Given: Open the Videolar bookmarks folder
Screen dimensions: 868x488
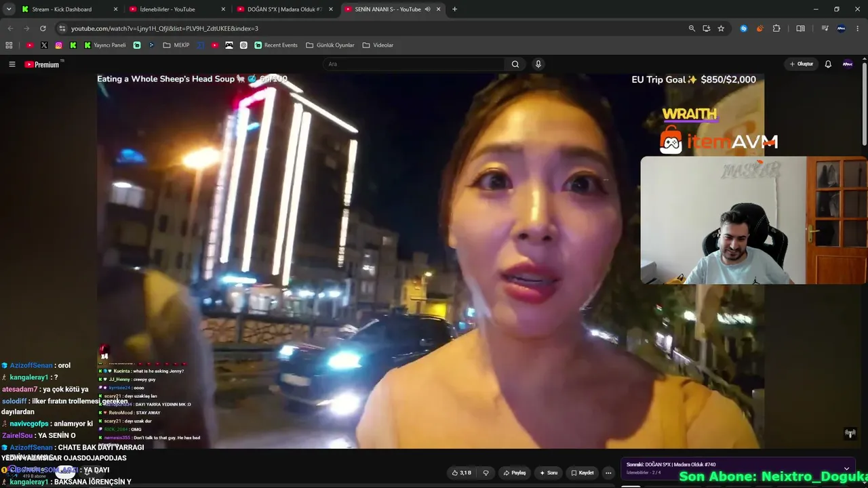Looking at the screenshot, I should [x=378, y=45].
